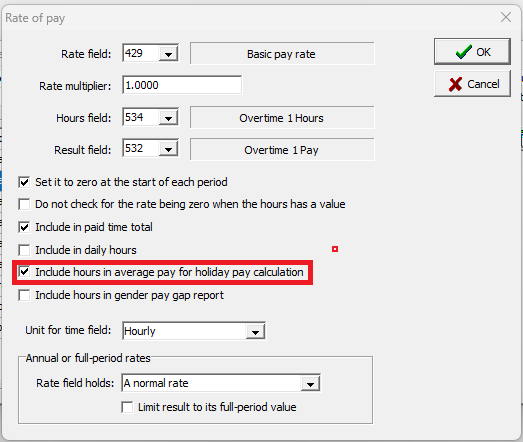This screenshot has width=523, height=442.
Task: Toggle Include hours in average holiday pay
Action: click(24, 272)
